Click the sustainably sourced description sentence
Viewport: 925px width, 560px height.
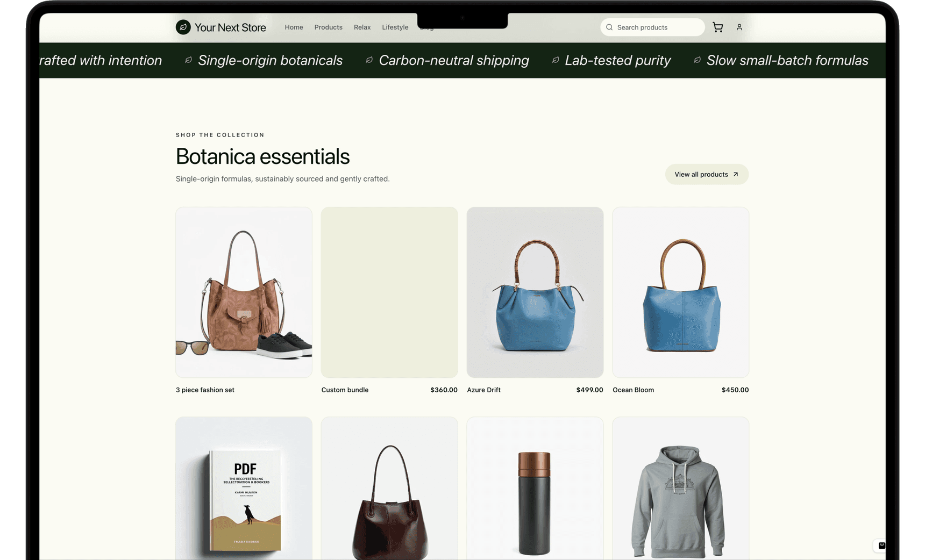click(x=282, y=179)
